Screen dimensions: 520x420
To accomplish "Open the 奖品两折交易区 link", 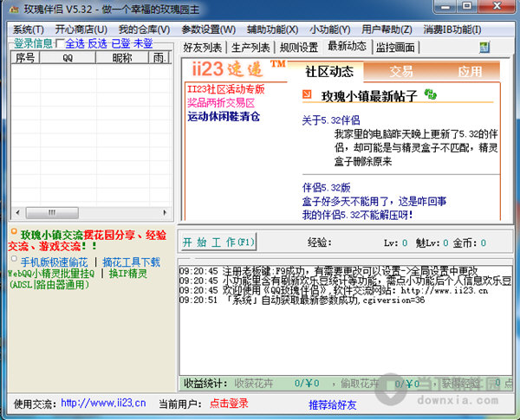I will coord(221,103).
